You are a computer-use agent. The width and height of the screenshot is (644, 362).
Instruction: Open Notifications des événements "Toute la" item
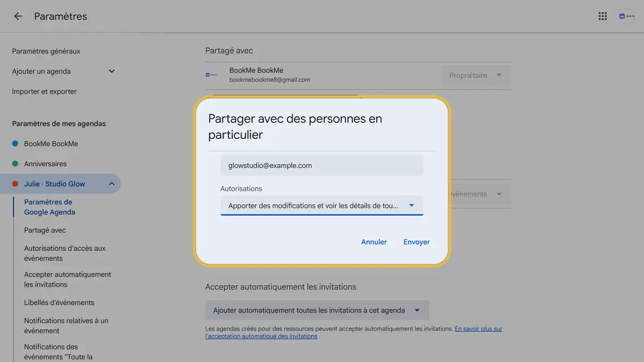[x=58, y=351]
